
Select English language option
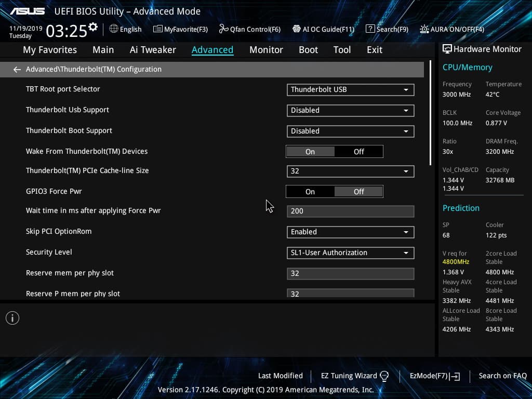click(x=130, y=29)
